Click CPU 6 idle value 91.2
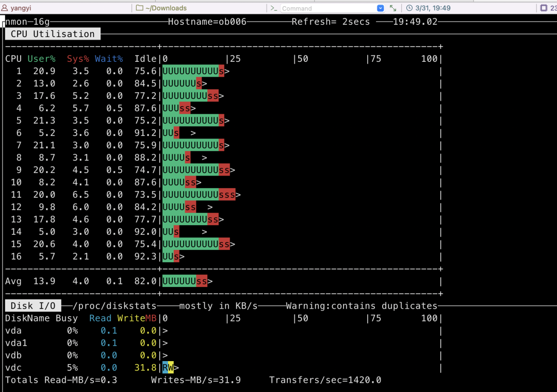The image size is (557, 392). tap(145, 133)
